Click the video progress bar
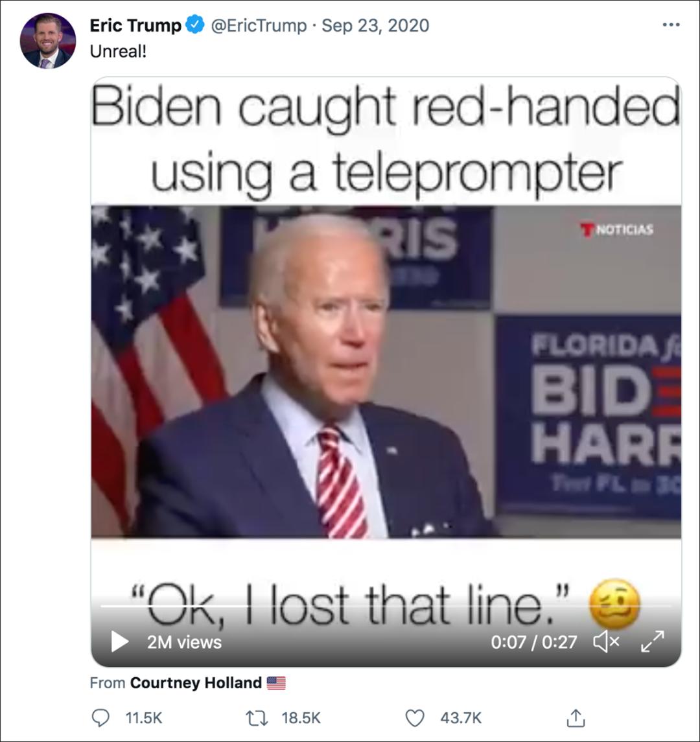 pyautogui.click(x=386, y=606)
